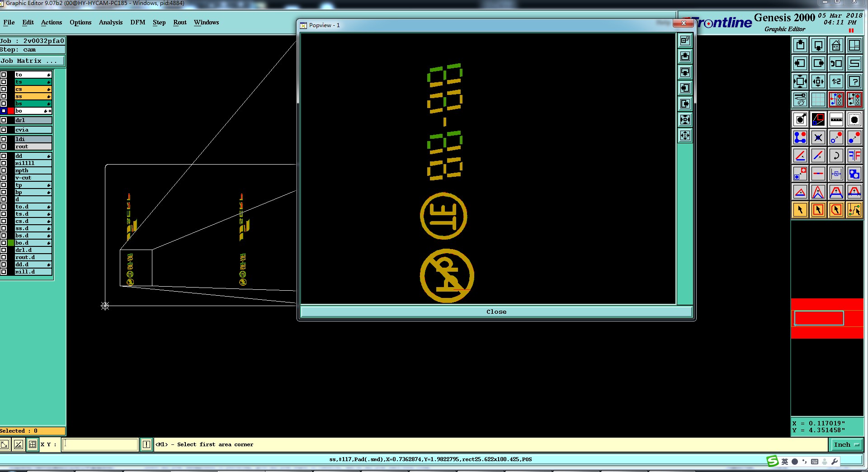Click the feature select pad-arrow icon
Viewport: 868px width, 472px height.
point(800,120)
